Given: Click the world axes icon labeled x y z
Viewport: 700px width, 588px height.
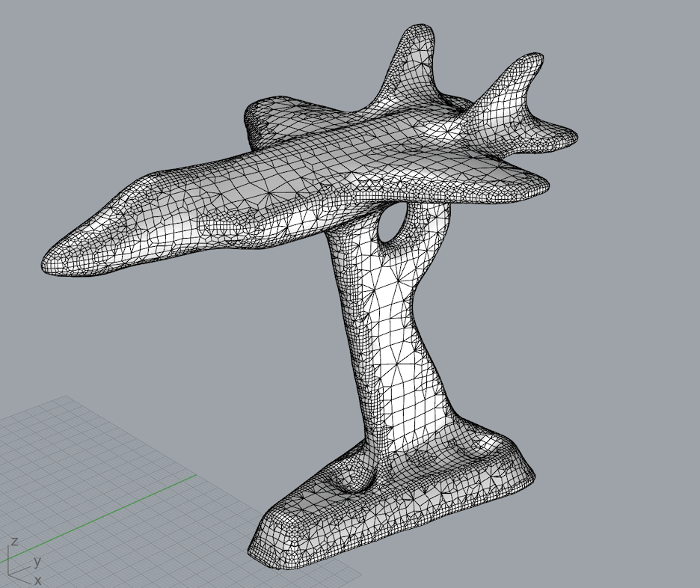Looking at the screenshot, I should pyautogui.click(x=25, y=563).
